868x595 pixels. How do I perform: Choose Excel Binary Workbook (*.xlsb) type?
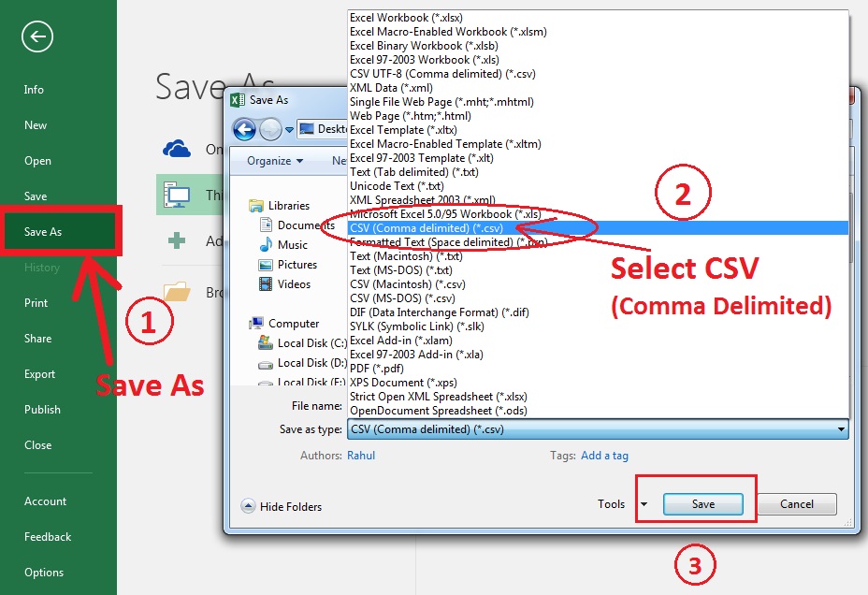click(598, 46)
